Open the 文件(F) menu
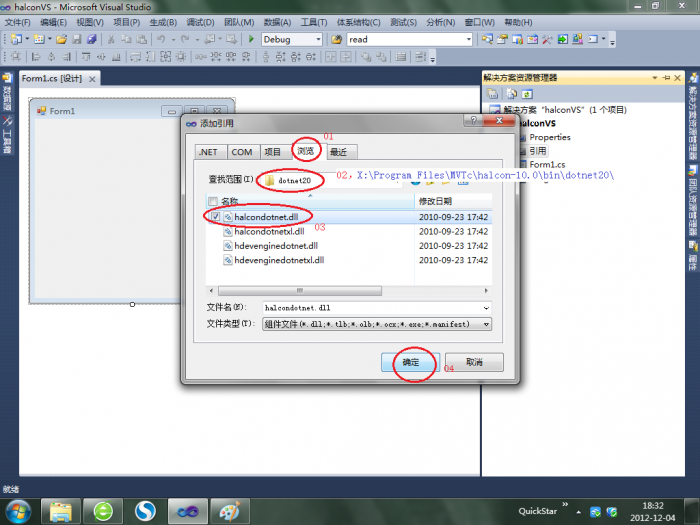The height and width of the screenshot is (525, 700). 17,22
